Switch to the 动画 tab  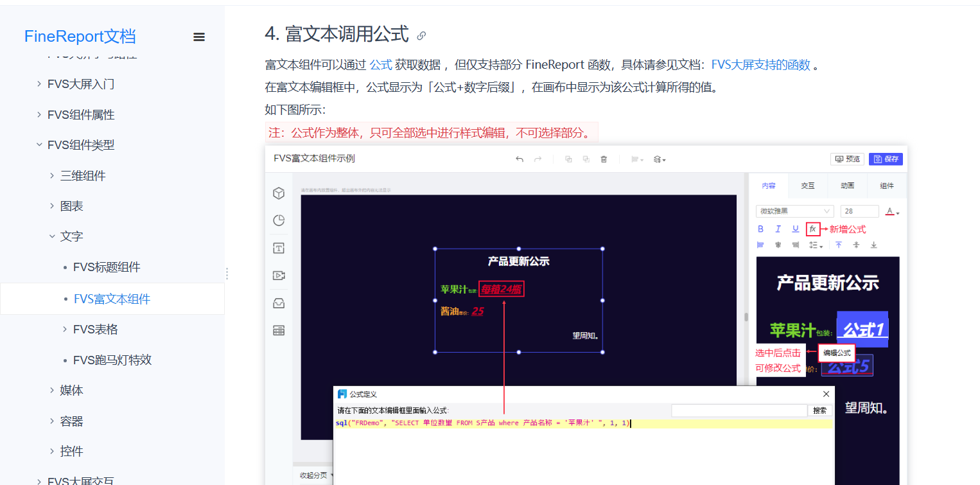847,186
